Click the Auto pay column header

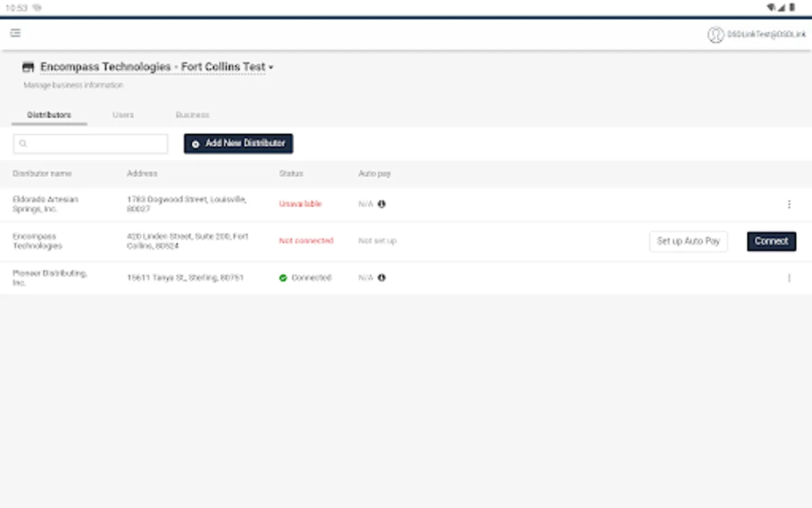[374, 173]
